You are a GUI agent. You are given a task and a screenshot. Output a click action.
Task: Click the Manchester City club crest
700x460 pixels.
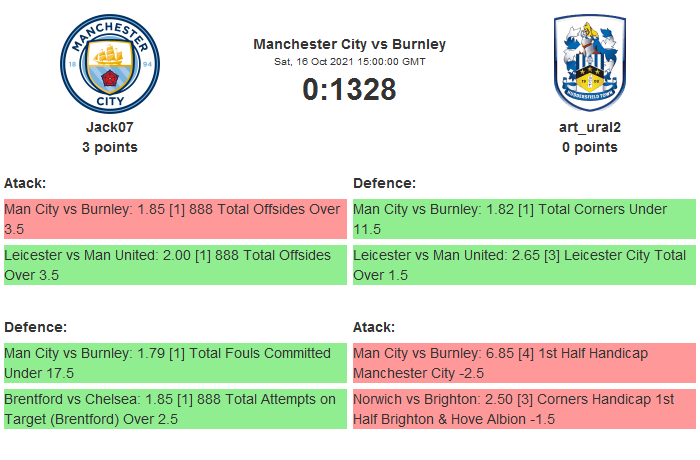point(110,63)
